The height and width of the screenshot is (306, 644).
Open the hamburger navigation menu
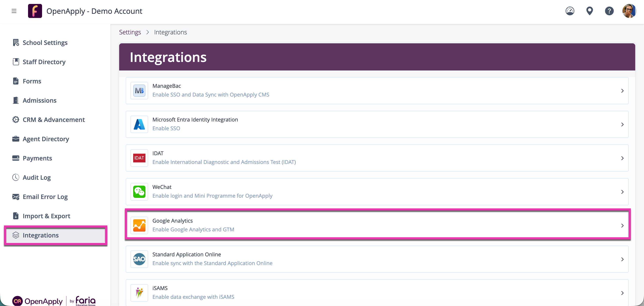[x=14, y=11]
